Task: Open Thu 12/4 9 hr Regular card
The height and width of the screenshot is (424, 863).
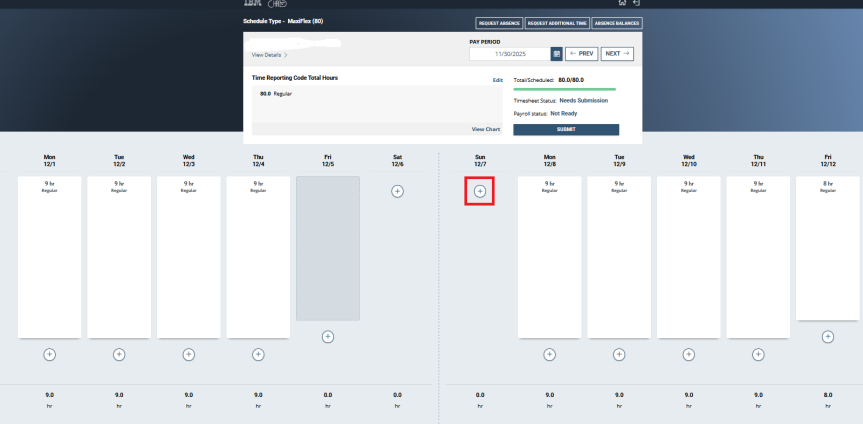Action: pyautogui.click(x=258, y=257)
